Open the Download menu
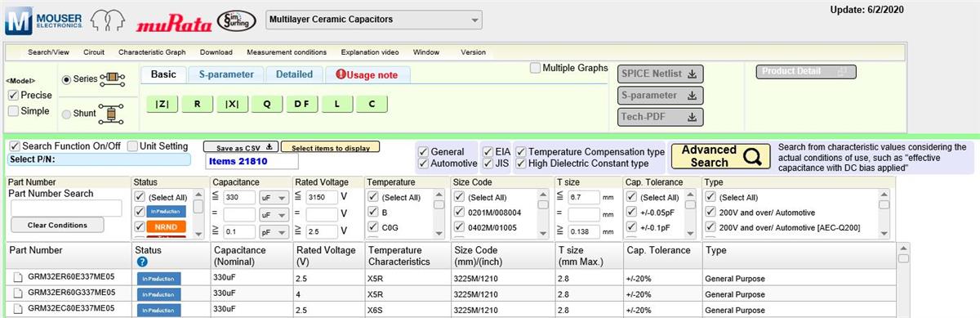Image resolution: width=980 pixels, height=318 pixels. tap(216, 52)
